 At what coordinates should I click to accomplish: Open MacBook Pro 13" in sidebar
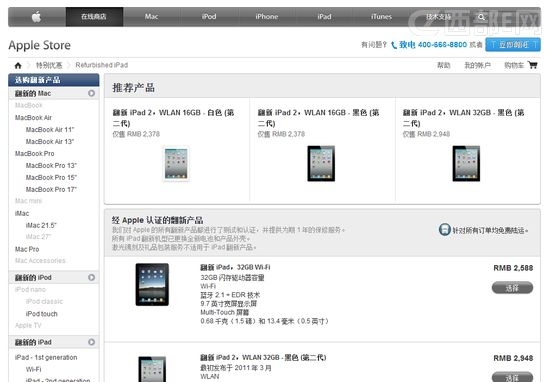(x=51, y=165)
